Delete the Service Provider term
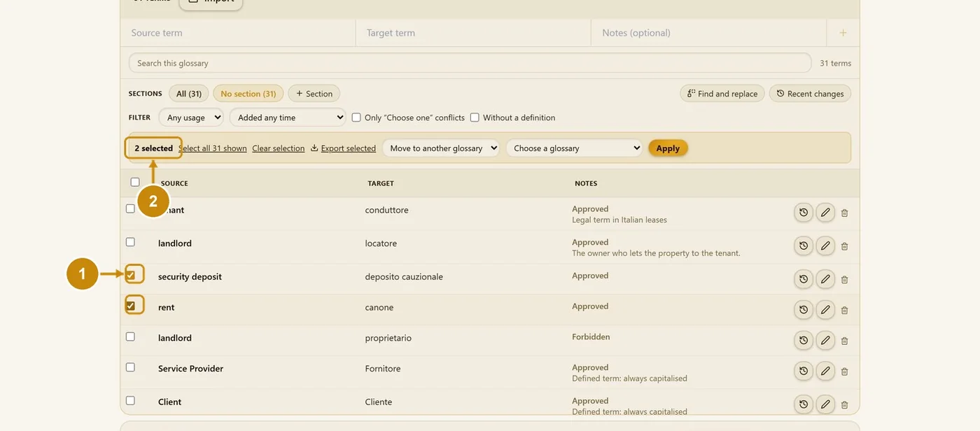 (x=844, y=371)
